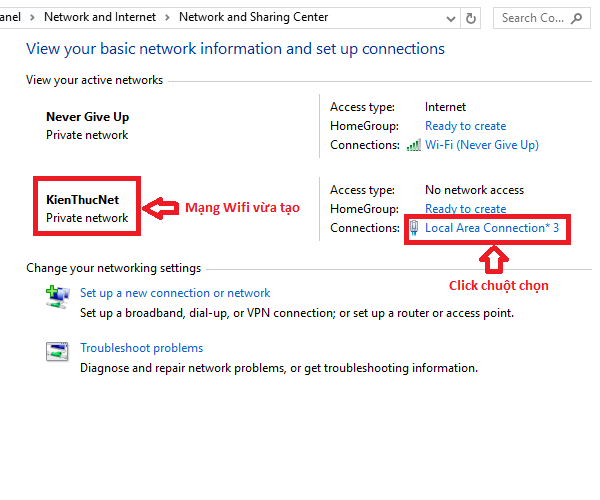Select Network and Sharing Center breadcrumb
The height and width of the screenshot is (500, 600).
(253, 17)
